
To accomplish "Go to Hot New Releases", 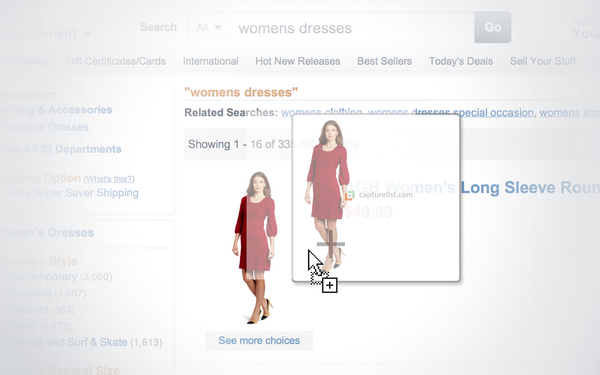I will [x=298, y=61].
